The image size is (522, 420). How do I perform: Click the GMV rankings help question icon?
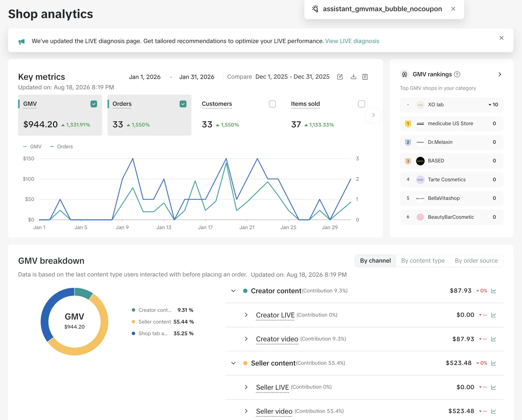click(457, 74)
